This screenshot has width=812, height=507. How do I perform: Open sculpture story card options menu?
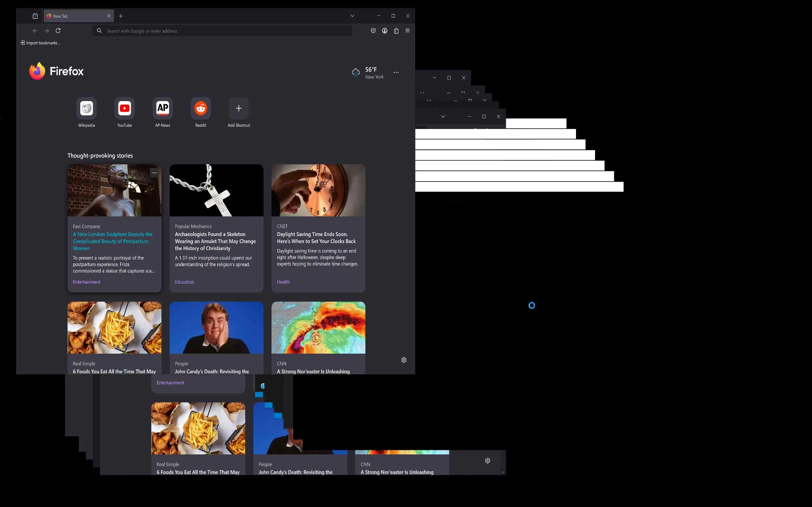click(154, 173)
